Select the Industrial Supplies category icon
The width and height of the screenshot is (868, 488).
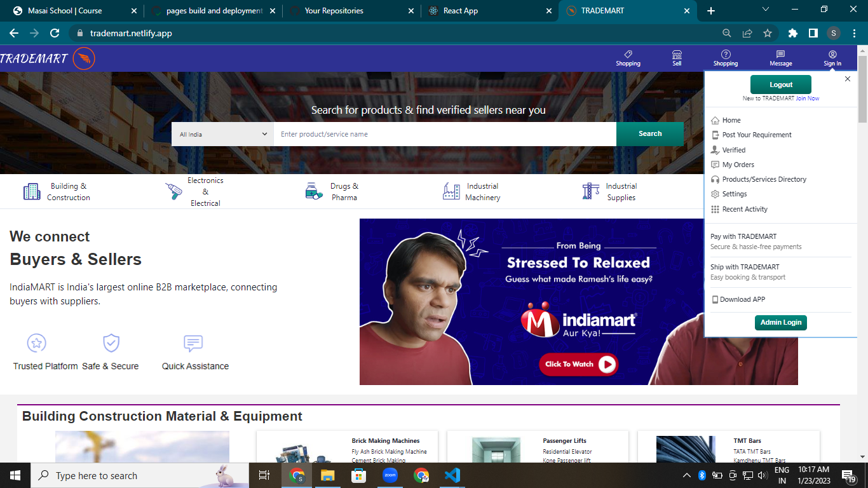coord(590,191)
